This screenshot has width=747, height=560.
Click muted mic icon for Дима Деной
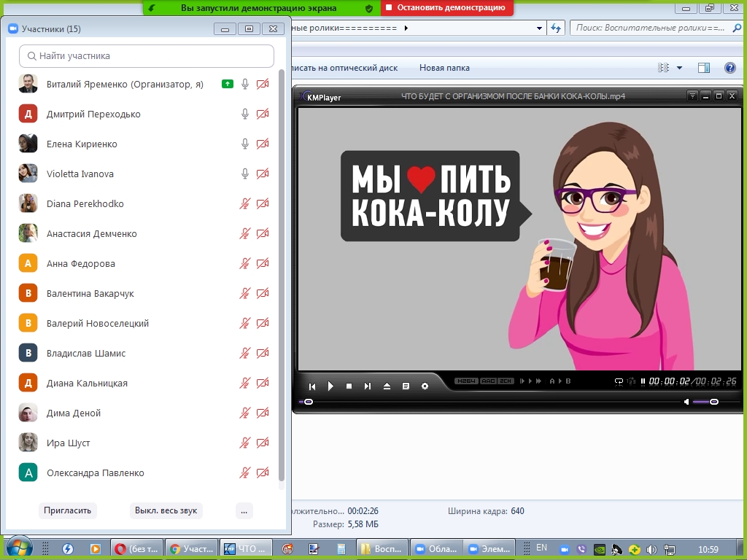click(x=245, y=413)
